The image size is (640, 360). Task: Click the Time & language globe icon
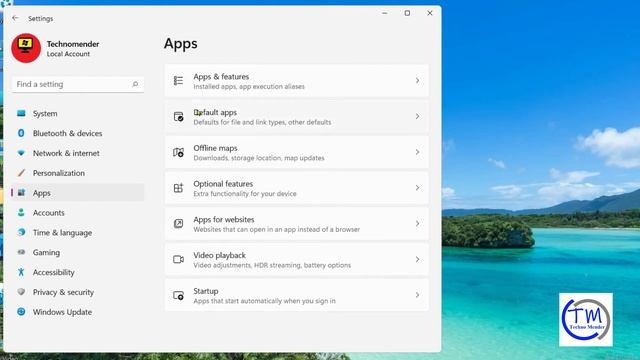click(x=21, y=232)
